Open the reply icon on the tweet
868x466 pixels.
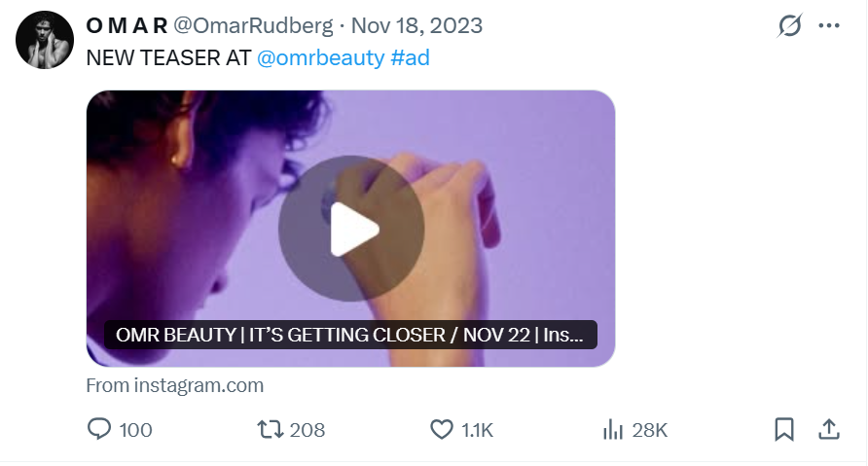pyautogui.click(x=100, y=429)
